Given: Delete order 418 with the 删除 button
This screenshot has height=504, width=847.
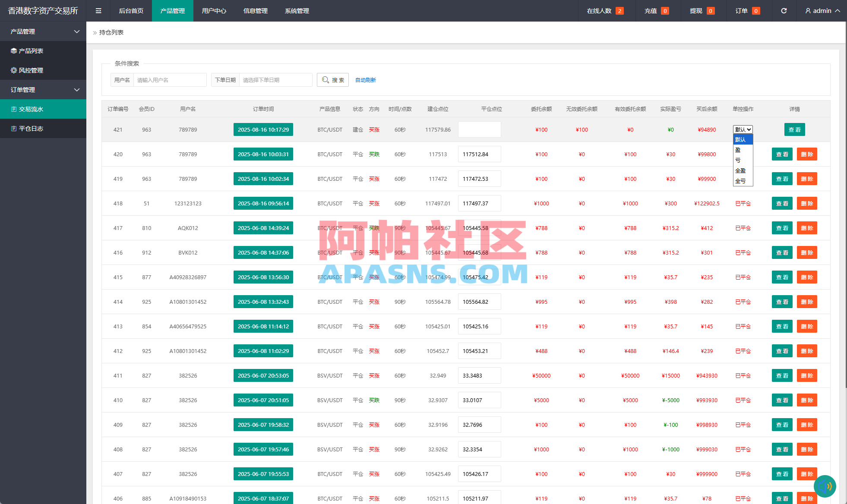Looking at the screenshot, I should click(807, 203).
